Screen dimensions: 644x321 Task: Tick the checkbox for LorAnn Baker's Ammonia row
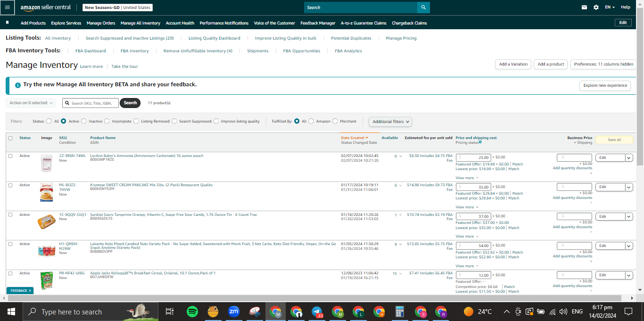click(10, 156)
